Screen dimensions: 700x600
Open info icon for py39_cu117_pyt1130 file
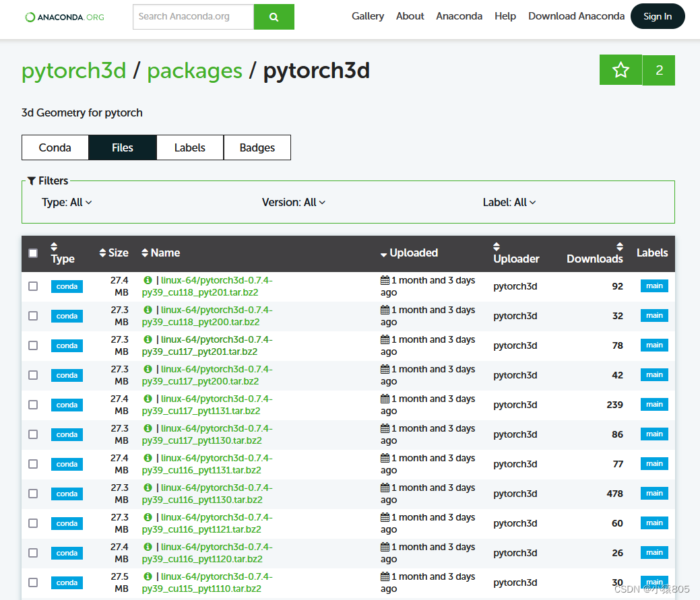(x=148, y=428)
